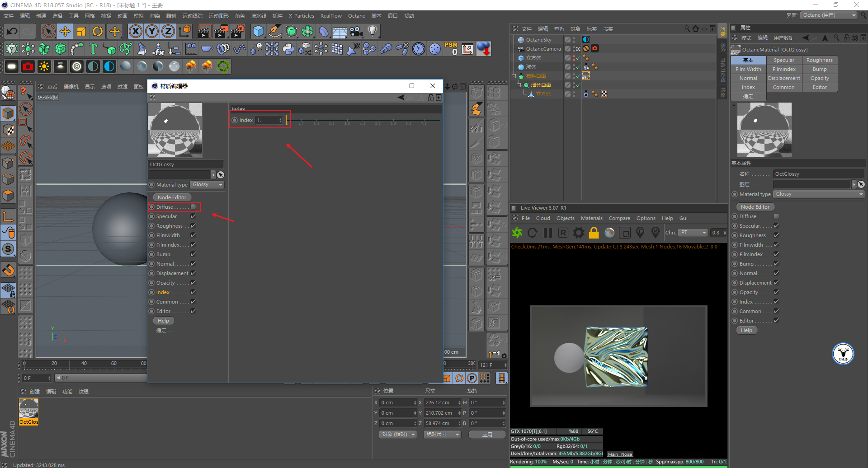This screenshot has height=468, width=868.
Task: Open Render Settings from the toolbar
Action: click(x=238, y=31)
